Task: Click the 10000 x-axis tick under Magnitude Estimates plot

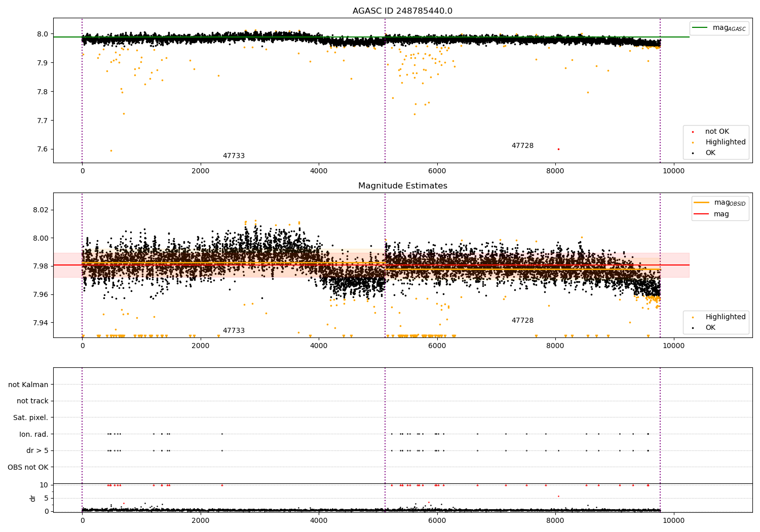Action: (x=673, y=346)
